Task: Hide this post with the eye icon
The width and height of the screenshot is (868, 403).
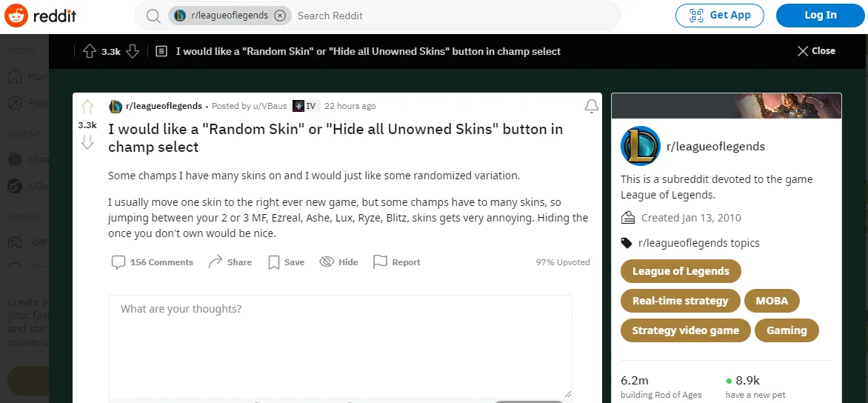Action: click(x=338, y=262)
